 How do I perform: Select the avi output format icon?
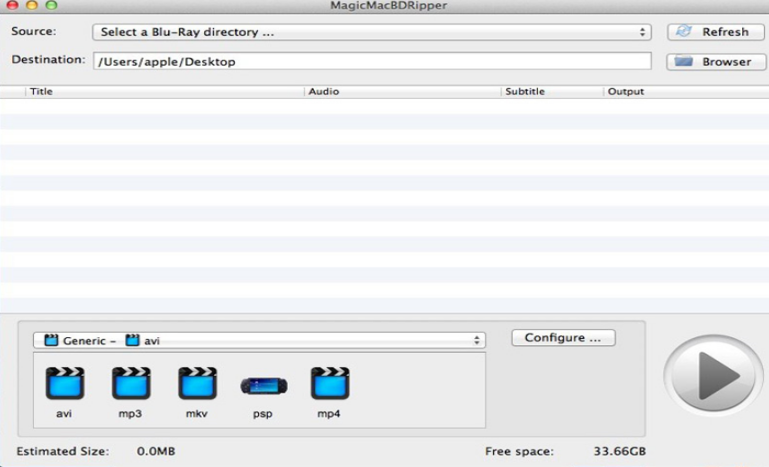[x=65, y=383]
